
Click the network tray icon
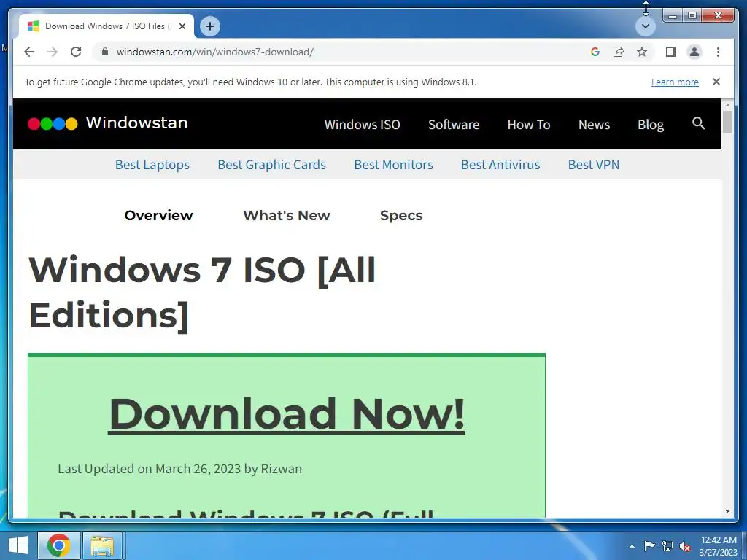667,546
